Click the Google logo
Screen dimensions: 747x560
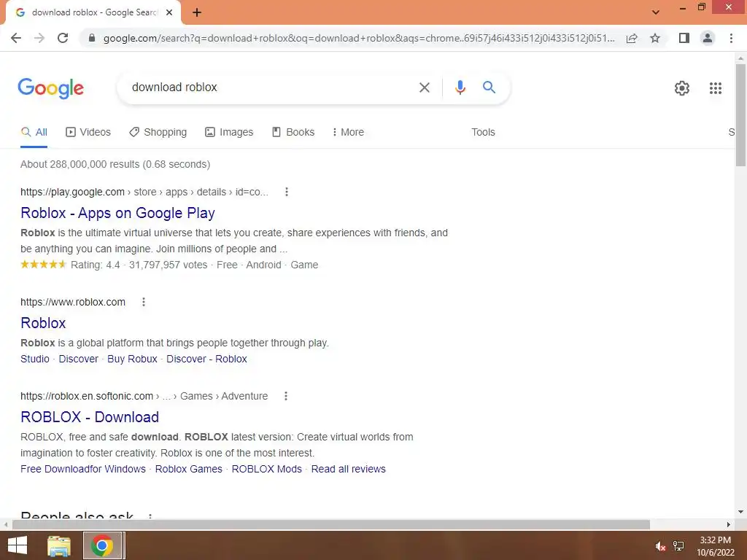click(x=51, y=88)
